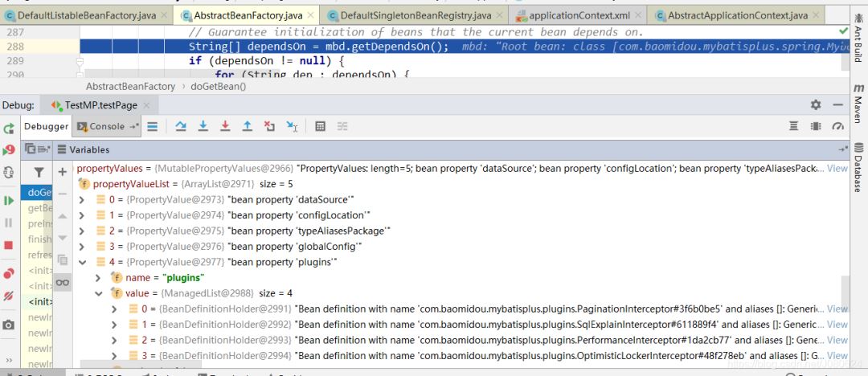Viewport: 868px width, 376px height.
Task: Select TestMP.testPage debug session tab
Action: point(100,104)
